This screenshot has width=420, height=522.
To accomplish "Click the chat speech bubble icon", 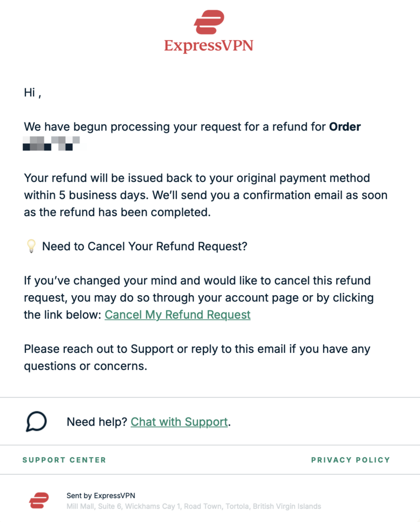I will (36, 422).
